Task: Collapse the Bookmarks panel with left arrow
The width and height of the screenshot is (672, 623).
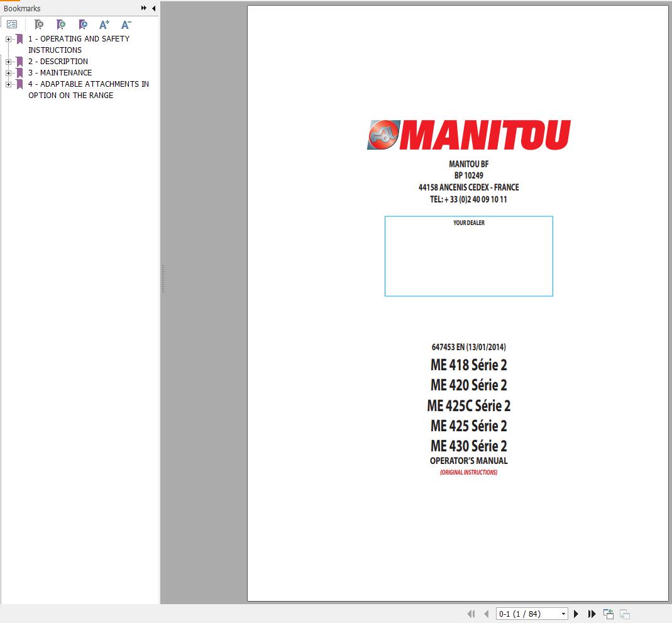Action: pyautogui.click(x=153, y=8)
